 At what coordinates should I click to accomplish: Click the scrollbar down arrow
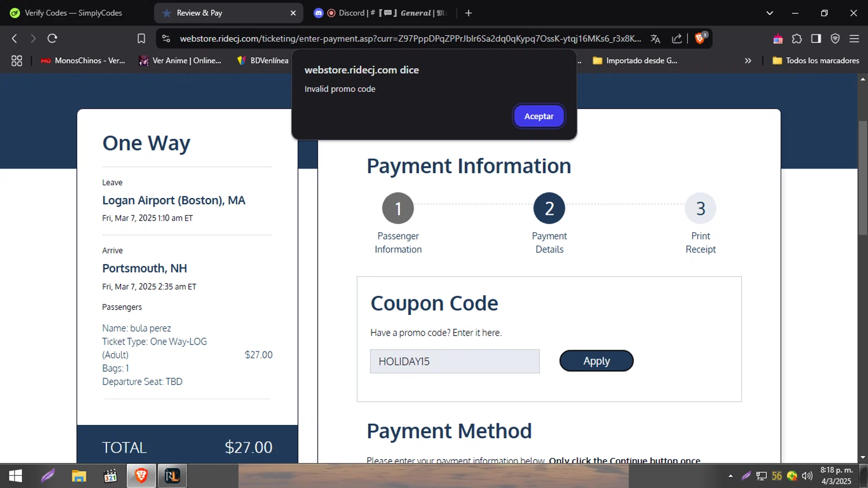pos(863,457)
